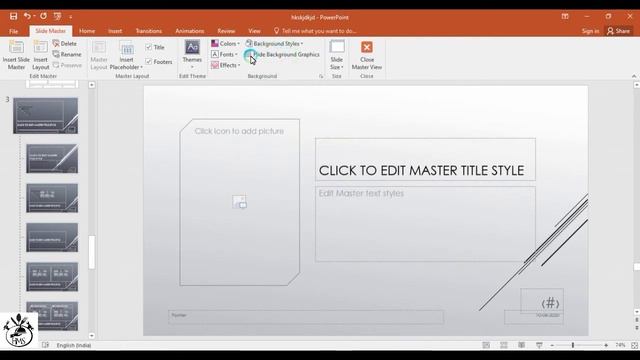Open Slide Size dropdown
The image size is (640, 360).
[x=337, y=55]
